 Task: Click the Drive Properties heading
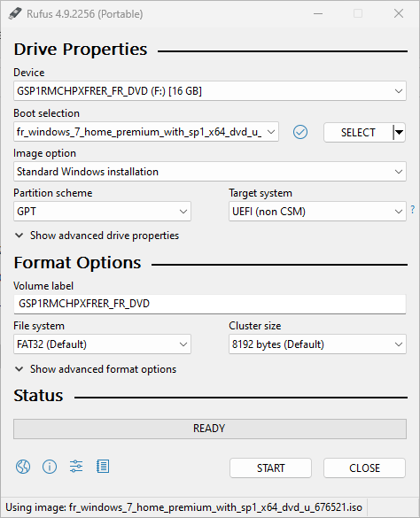point(81,50)
